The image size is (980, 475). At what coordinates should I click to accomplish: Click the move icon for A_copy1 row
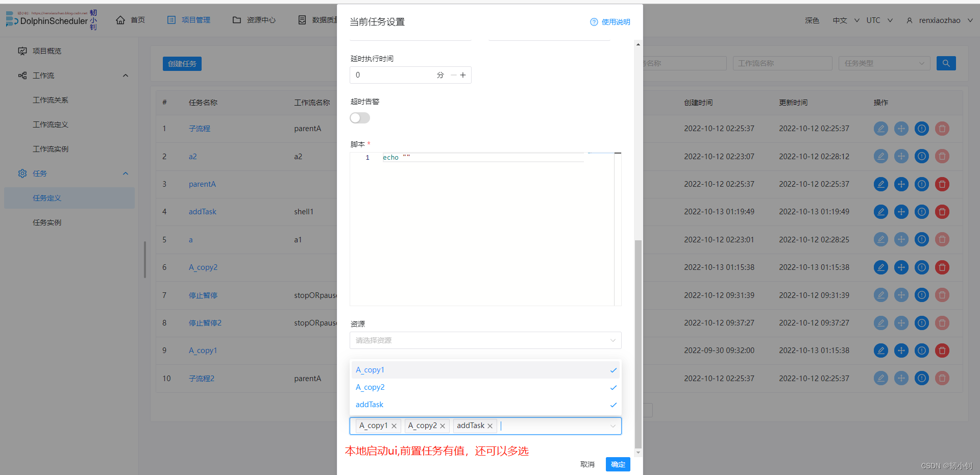(x=901, y=351)
